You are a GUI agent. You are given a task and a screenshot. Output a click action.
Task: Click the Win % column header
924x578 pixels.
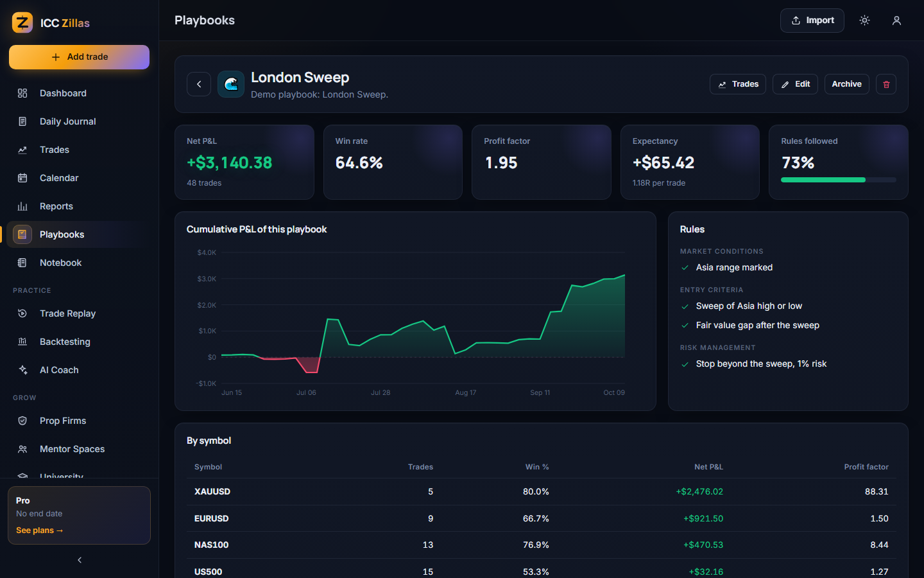click(537, 467)
